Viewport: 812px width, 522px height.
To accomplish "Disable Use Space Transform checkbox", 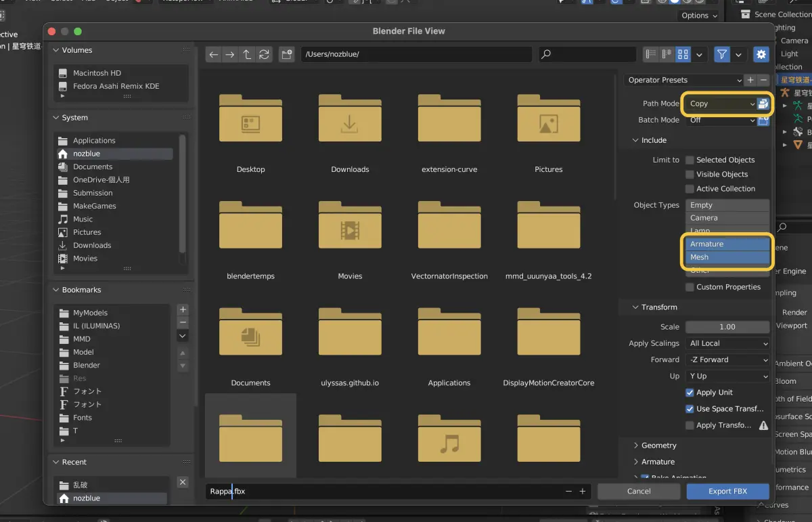I will click(690, 409).
